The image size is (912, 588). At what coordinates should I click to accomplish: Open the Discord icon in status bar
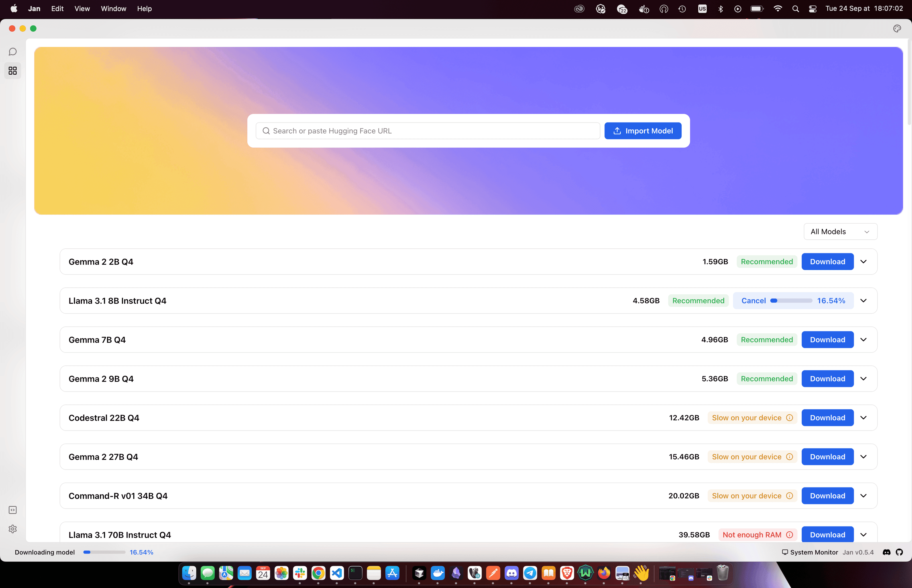887,552
